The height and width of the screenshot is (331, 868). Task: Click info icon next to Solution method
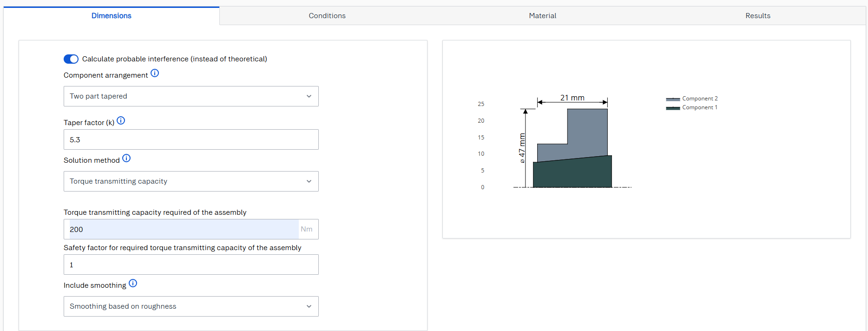[x=126, y=159]
